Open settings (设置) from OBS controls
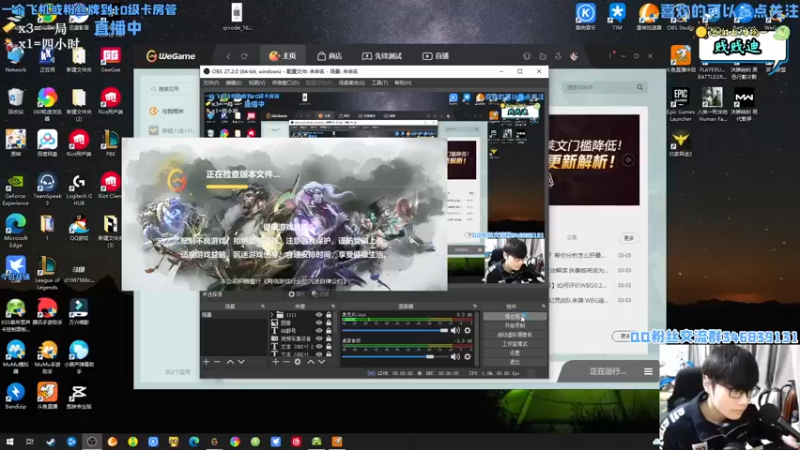The image size is (800, 450). pos(514,353)
